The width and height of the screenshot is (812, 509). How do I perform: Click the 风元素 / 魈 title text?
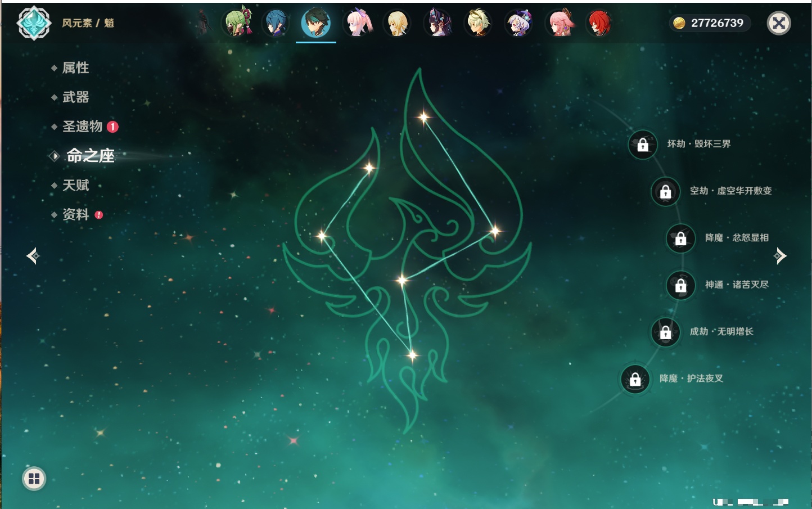[88, 23]
